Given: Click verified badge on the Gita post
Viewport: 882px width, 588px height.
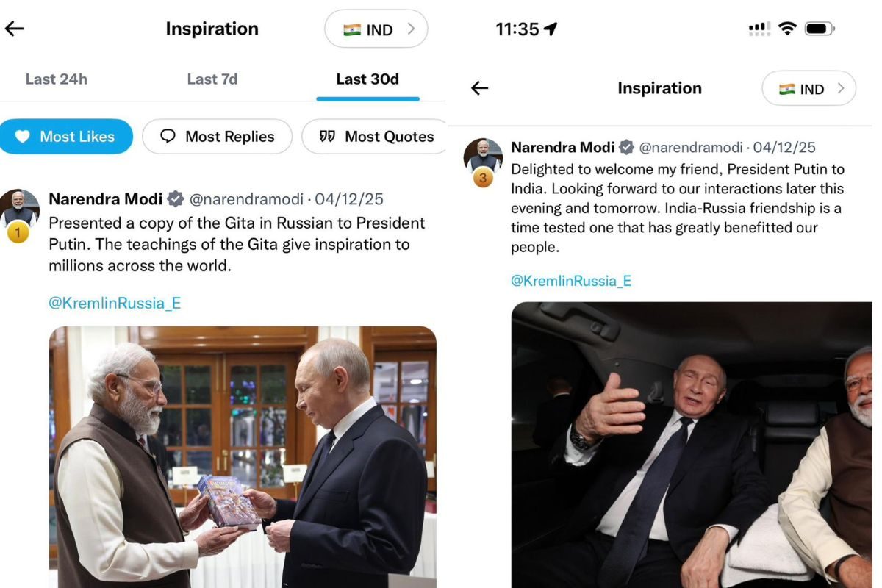Looking at the screenshot, I should tap(176, 199).
